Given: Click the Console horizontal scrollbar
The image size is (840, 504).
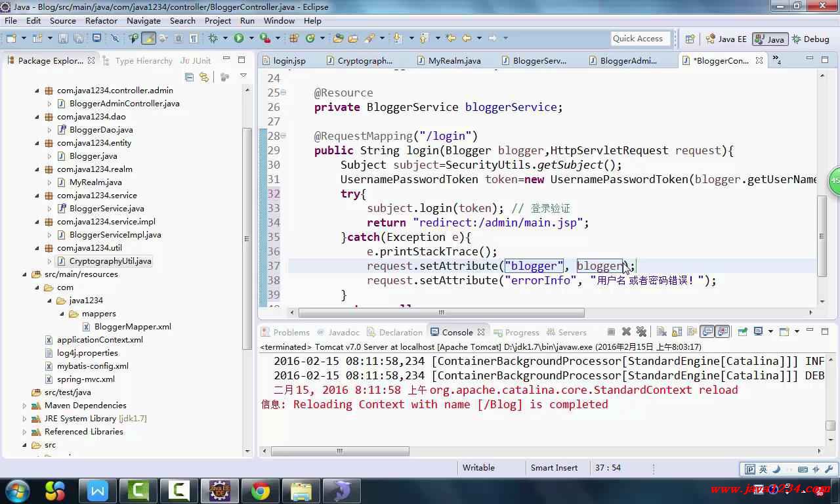Looking at the screenshot, I should coord(340,451).
